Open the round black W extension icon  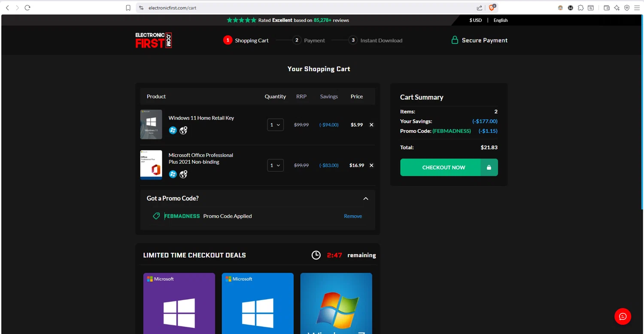tap(571, 8)
